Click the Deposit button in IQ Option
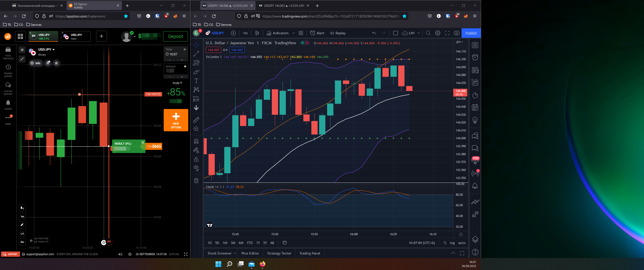The height and width of the screenshot is (270, 644). pyautogui.click(x=175, y=36)
